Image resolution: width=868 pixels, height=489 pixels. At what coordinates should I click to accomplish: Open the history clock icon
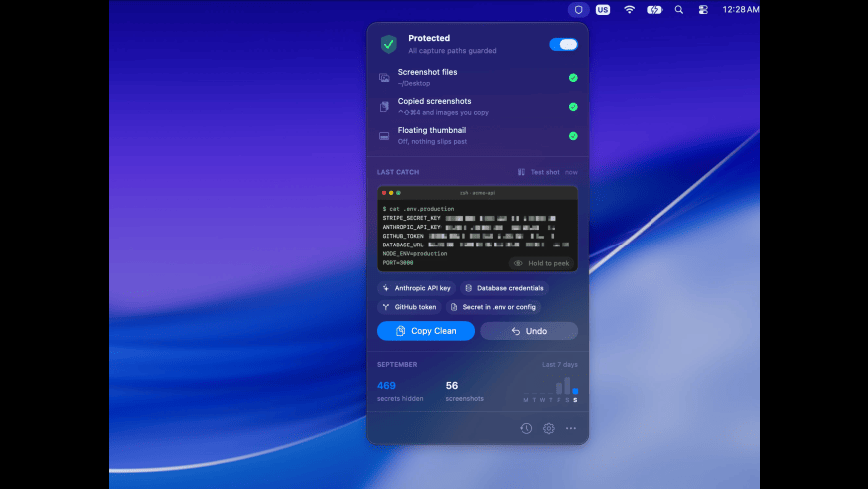(526, 428)
